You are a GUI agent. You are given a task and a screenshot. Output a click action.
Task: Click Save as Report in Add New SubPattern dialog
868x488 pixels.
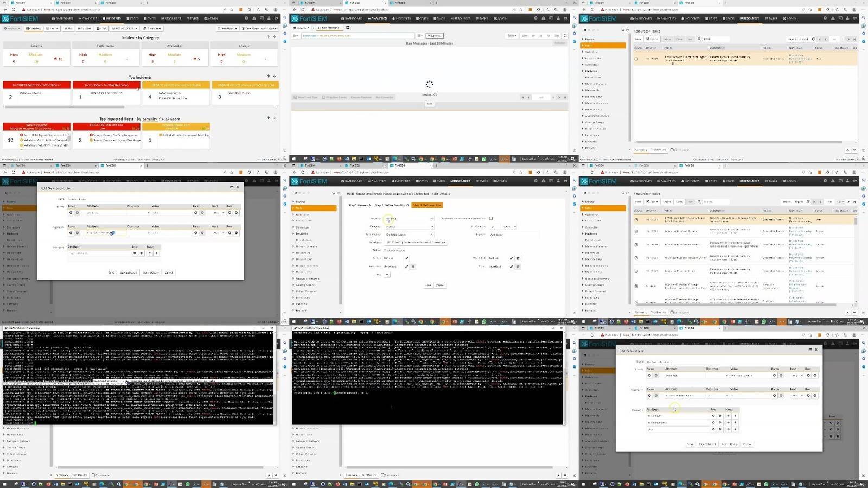tap(129, 272)
